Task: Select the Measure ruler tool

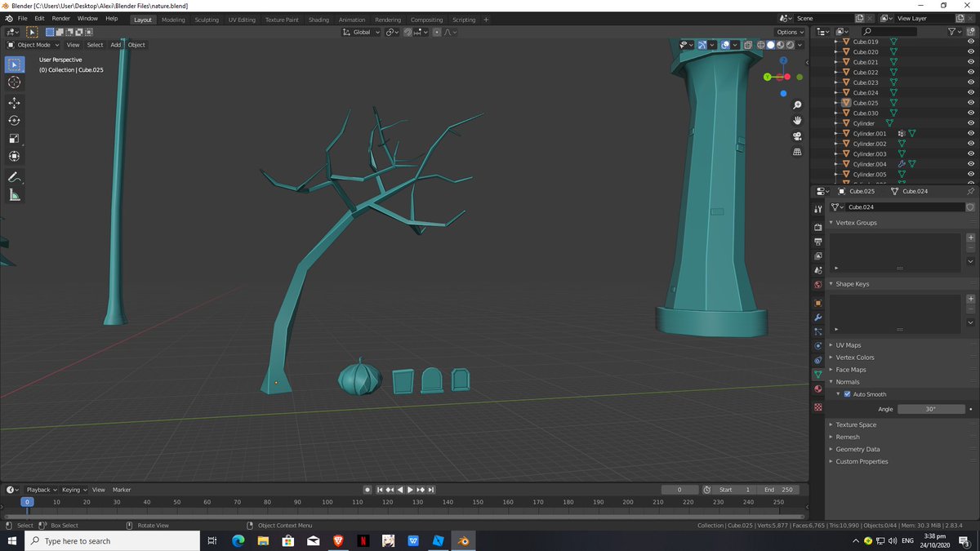Action: click(x=14, y=195)
